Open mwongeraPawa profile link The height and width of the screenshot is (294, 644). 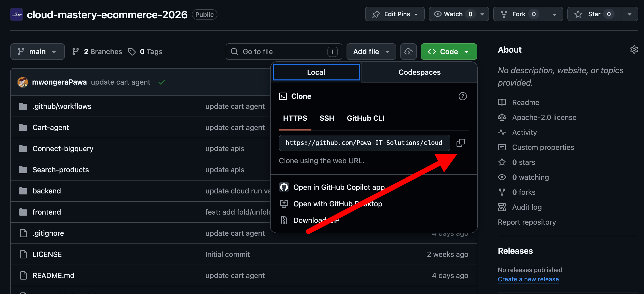pos(59,82)
